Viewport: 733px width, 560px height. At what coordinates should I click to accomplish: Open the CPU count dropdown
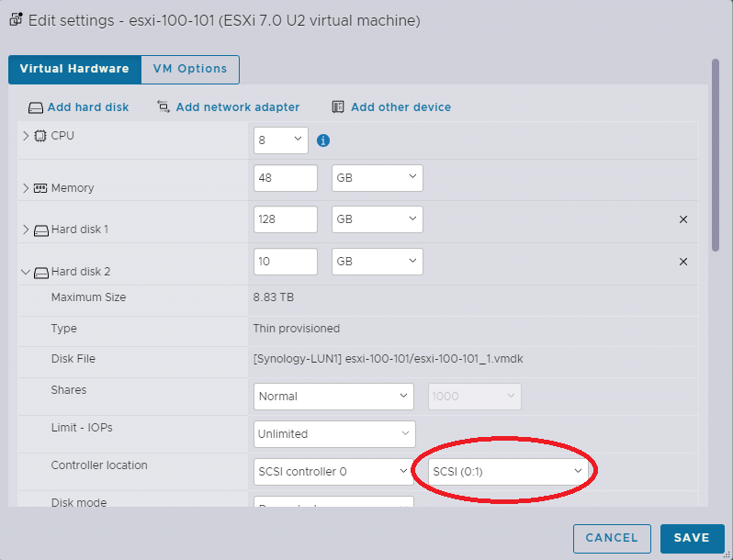tap(280, 140)
